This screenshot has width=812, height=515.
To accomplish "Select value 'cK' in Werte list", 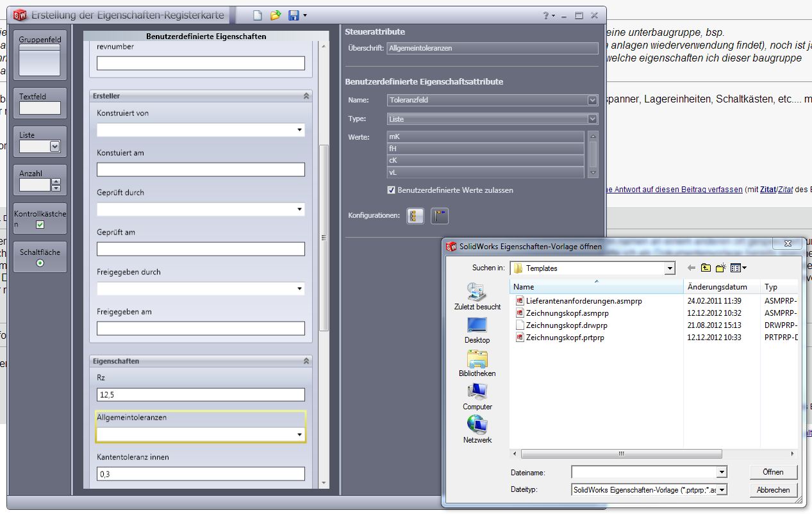I will [x=486, y=160].
